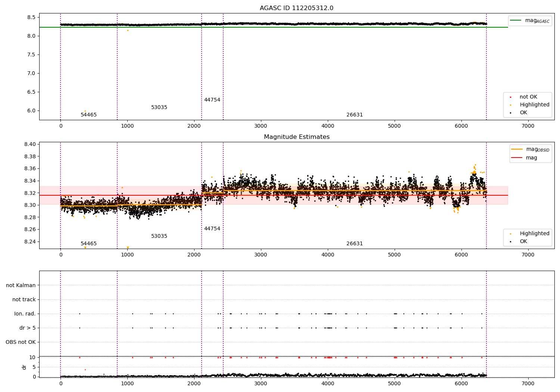Click obsid label 44754 in top plot
Image resolution: width=560 pixels, height=392 pixels.
click(x=212, y=100)
